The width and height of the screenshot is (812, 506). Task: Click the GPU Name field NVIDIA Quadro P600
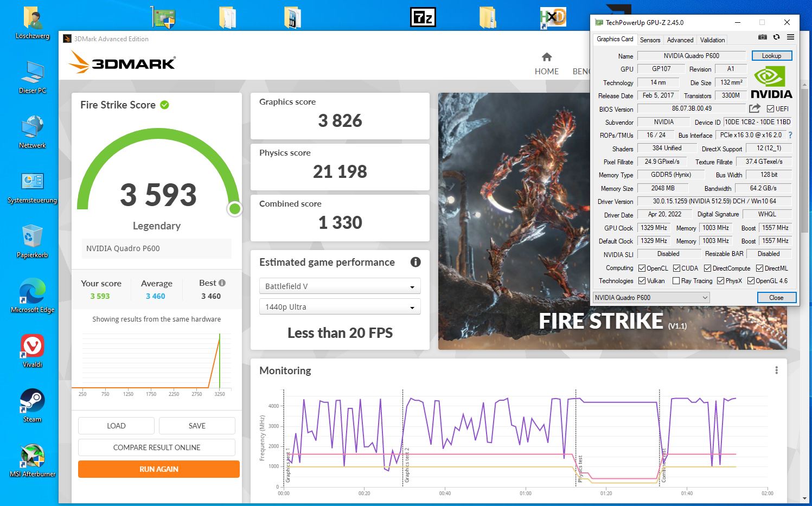[691, 55]
